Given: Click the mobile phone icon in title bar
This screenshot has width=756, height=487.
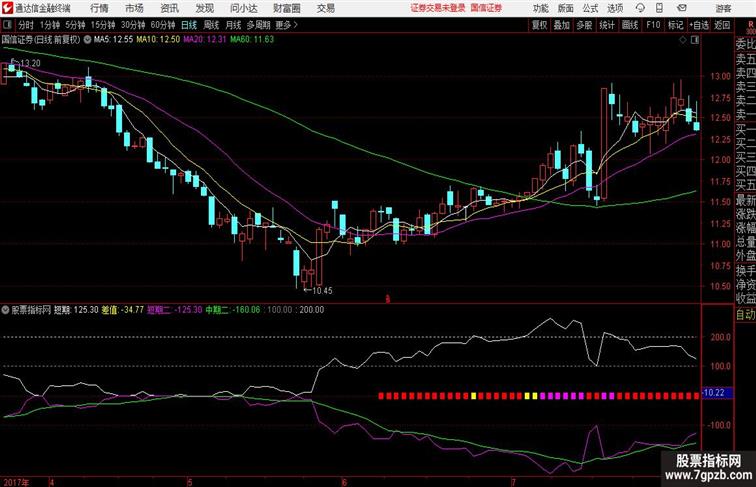Looking at the screenshot, I should [x=659, y=8].
